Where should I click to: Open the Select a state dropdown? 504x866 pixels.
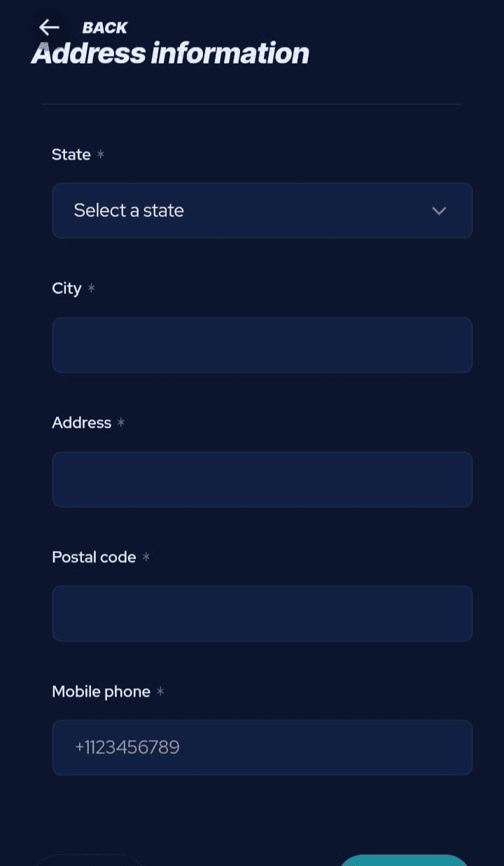tap(262, 211)
